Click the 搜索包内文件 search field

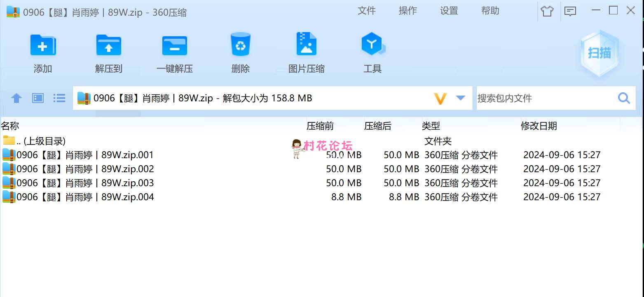pos(546,98)
